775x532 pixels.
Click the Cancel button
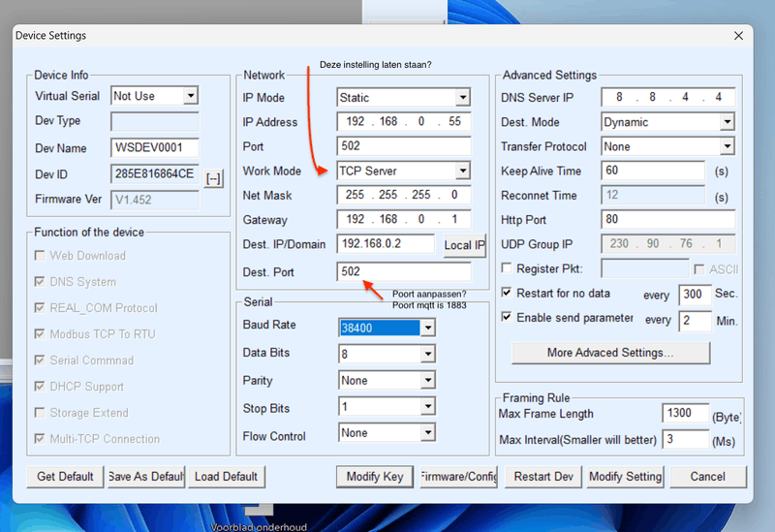pyautogui.click(x=708, y=477)
